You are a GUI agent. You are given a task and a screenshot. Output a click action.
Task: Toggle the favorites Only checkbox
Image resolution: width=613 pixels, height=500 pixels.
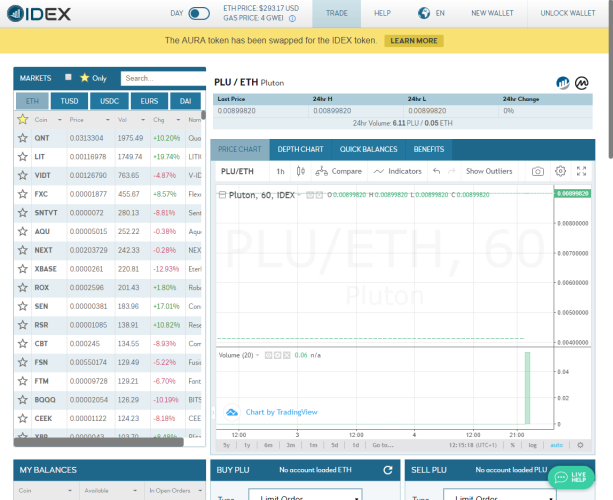[x=68, y=77]
